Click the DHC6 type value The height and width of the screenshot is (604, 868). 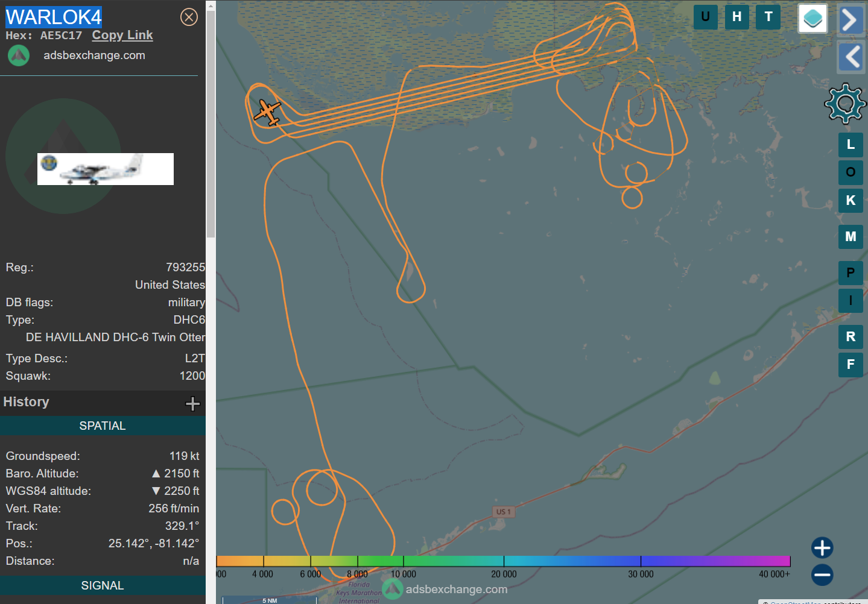(x=189, y=319)
